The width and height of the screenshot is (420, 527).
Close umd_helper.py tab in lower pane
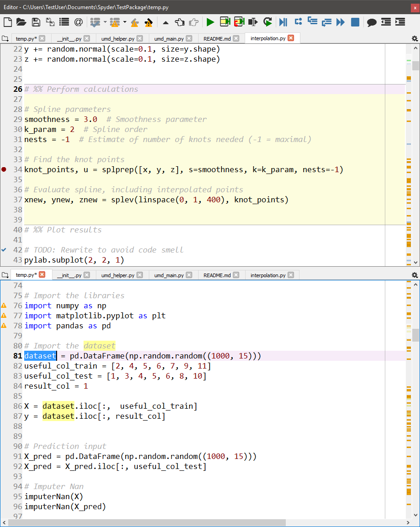140,275
